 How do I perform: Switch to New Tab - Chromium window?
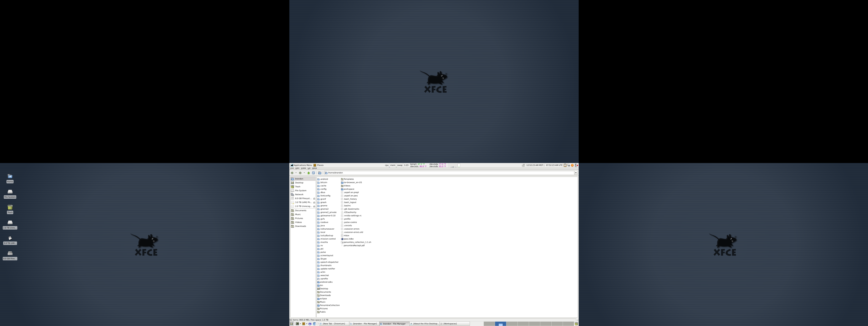tap(334, 324)
